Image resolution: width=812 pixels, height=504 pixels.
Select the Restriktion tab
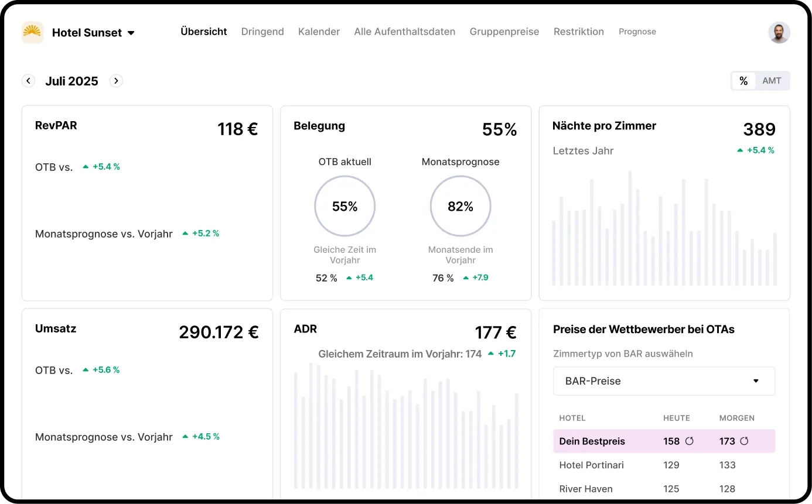click(578, 32)
